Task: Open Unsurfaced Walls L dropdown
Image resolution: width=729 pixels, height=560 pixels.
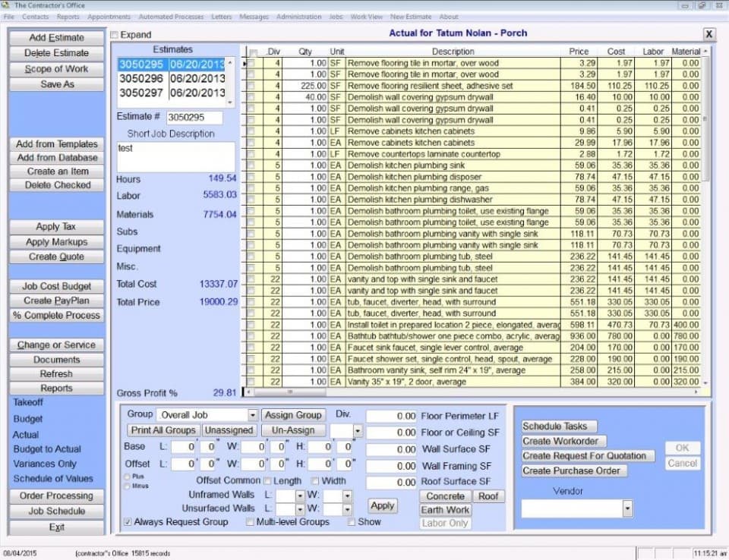Action: pos(300,510)
